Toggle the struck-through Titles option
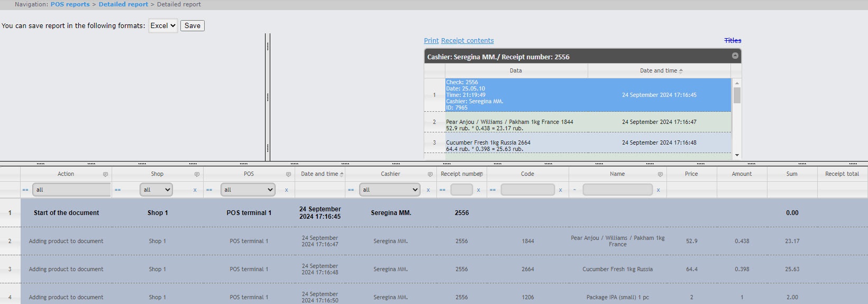 pyautogui.click(x=733, y=41)
